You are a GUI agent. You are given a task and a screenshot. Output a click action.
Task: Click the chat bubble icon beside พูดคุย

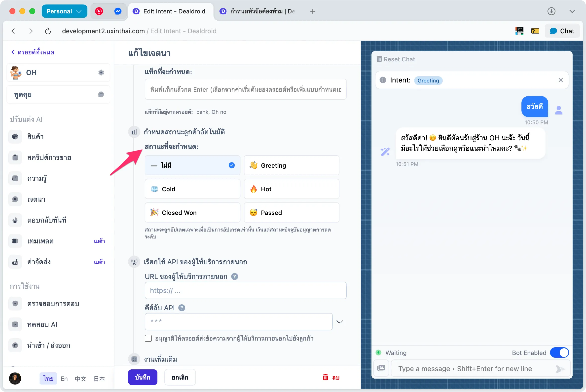click(x=101, y=94)
